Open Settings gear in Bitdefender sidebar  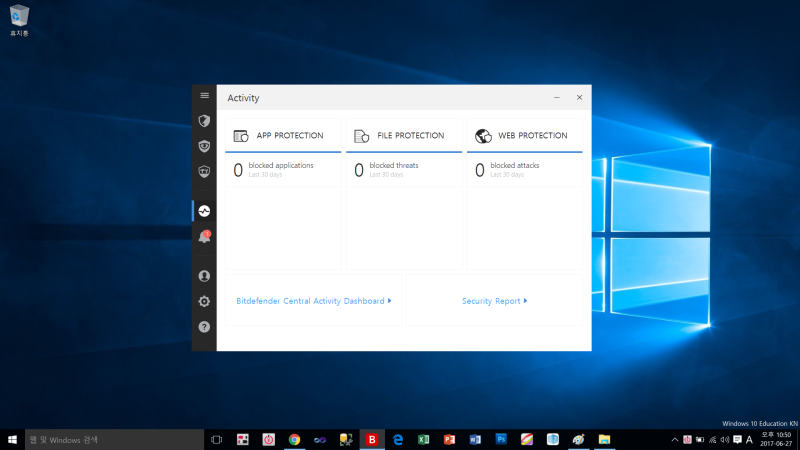click(204, 302)
